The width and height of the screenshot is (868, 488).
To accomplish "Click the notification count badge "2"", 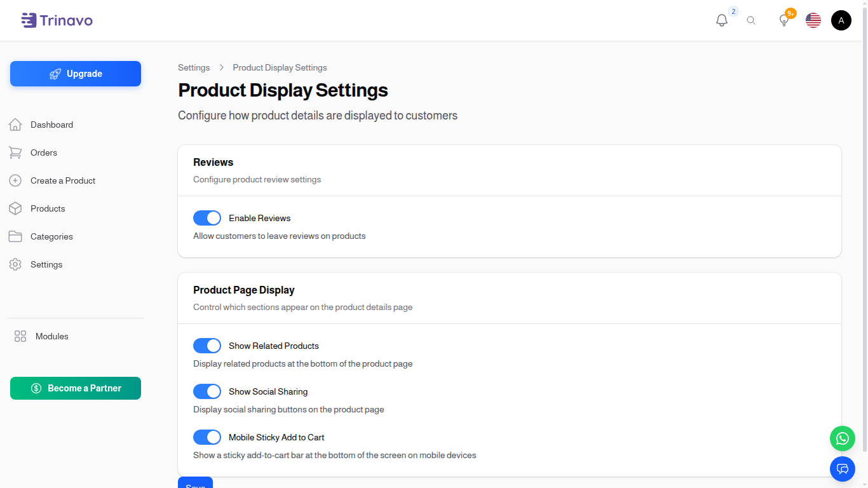I will 733,11.
